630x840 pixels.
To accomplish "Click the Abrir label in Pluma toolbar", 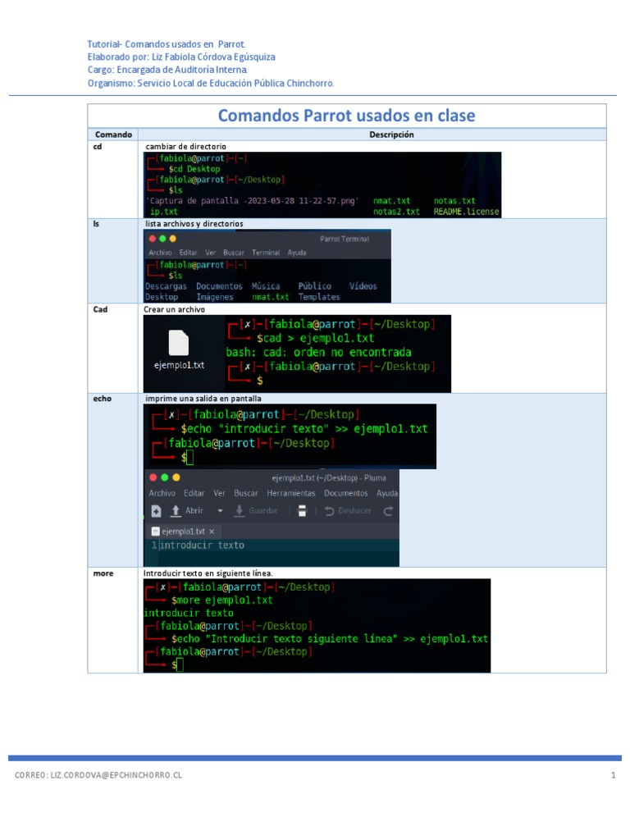I will [x=194, y=510].
